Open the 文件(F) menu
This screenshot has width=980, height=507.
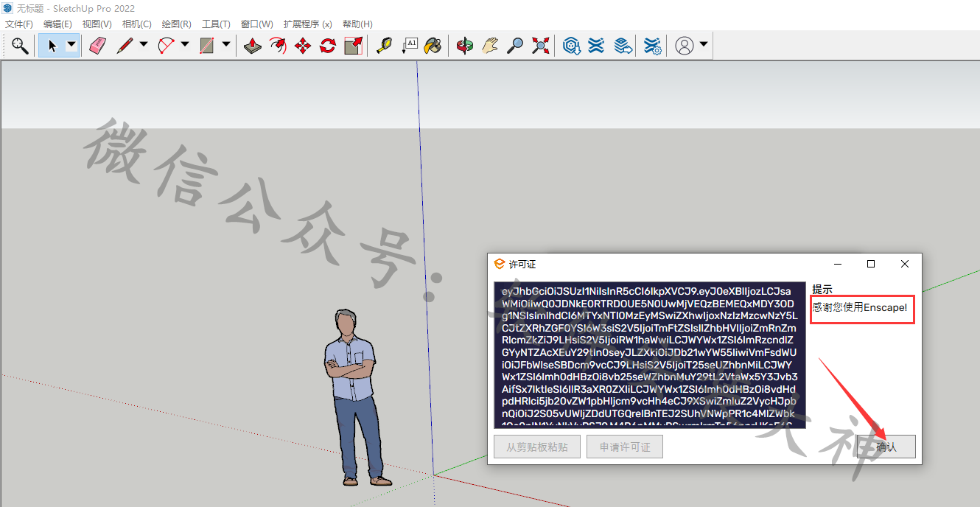19,24
